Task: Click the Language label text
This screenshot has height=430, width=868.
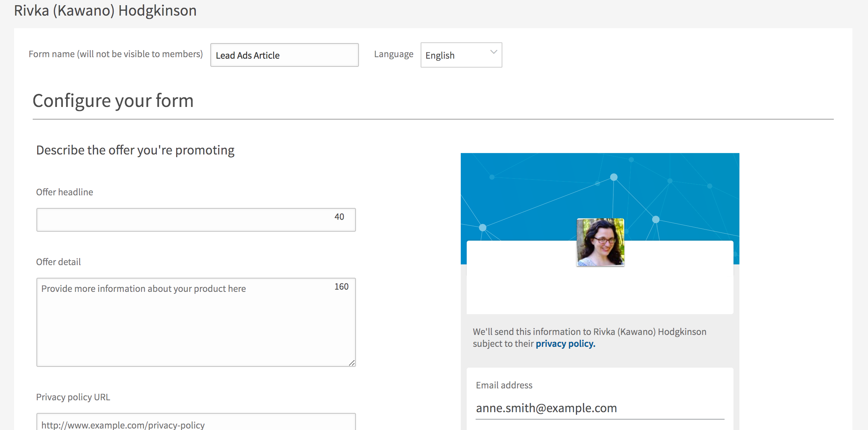Action: pyautogui.click(x=393, y=54)
